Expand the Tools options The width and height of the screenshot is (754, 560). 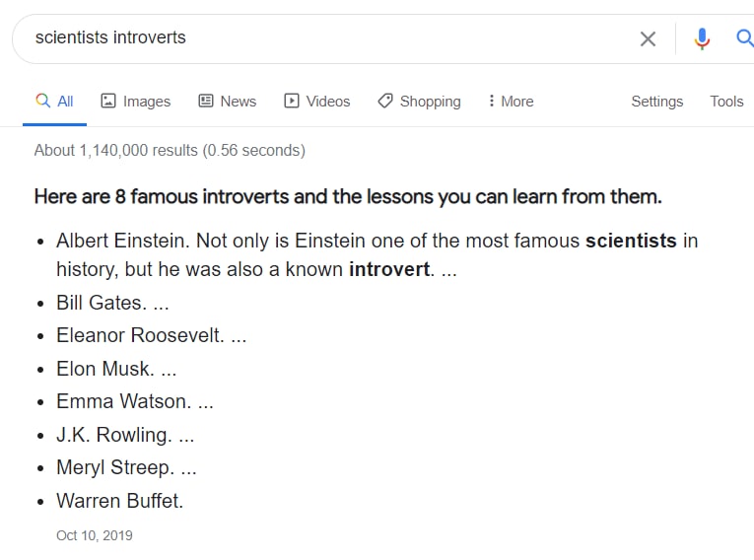click(x=726, y=102)
